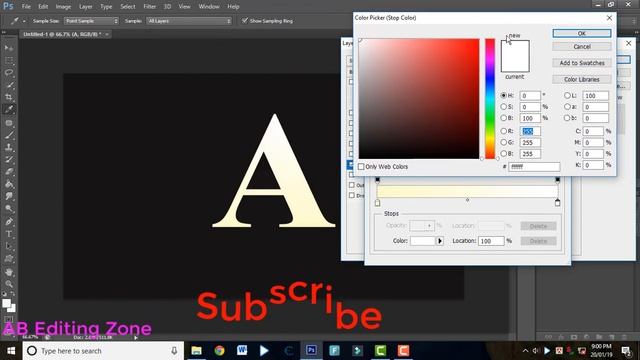
Task: Open the Filter menu
Action: point(149,7)
